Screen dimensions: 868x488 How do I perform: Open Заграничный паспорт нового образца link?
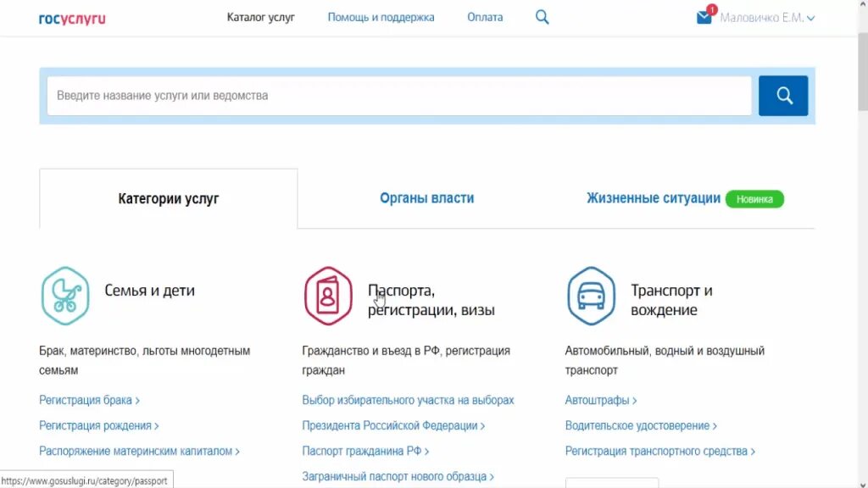coord(398,476)
